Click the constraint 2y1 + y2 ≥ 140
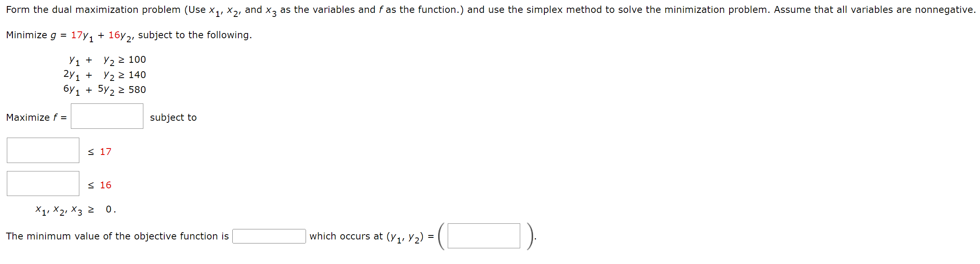980x264 pixels. click(105, 75)
